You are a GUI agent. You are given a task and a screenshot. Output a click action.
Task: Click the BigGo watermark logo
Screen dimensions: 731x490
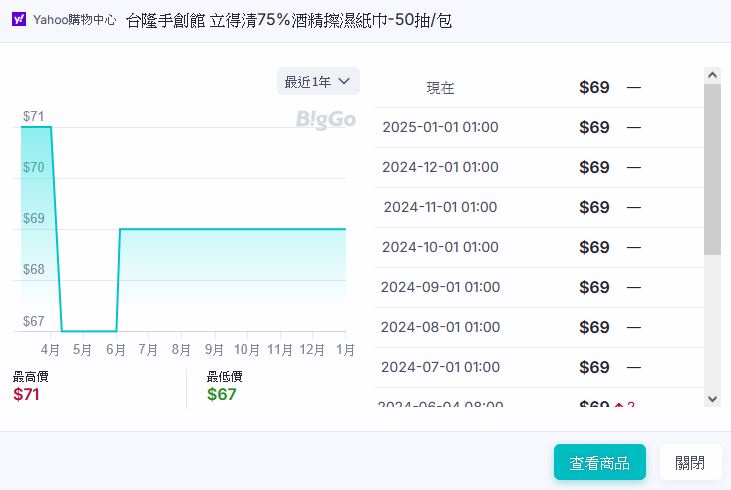point(325,120)
